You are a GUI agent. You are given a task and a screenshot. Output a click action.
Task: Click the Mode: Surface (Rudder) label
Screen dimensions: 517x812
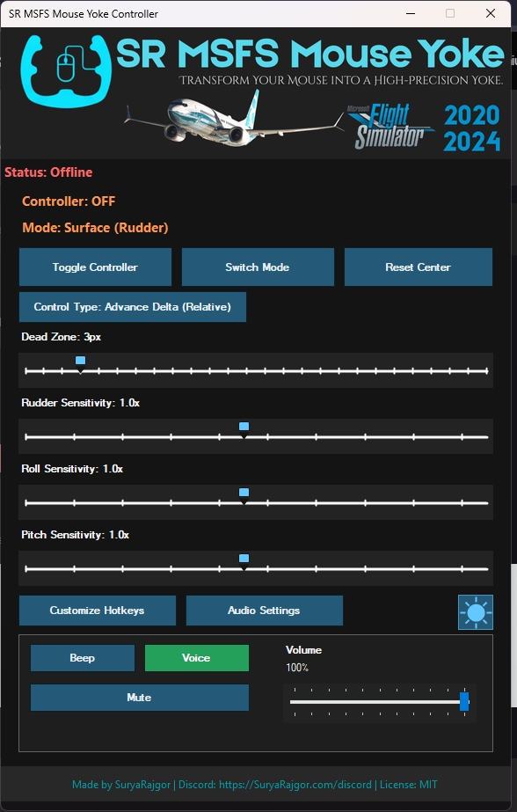pos(95,228)
